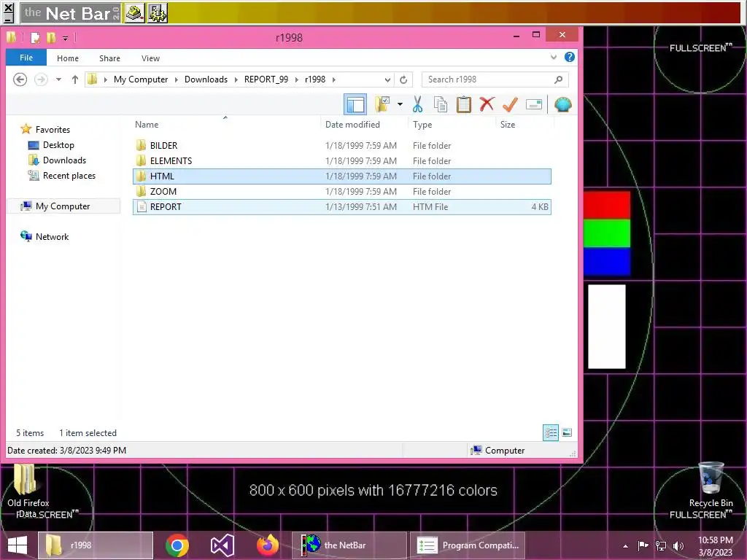The height and width of the screenshot is (560, 747).
Task: Open Help with the blue question mark
Action: (x=569, y=57)
